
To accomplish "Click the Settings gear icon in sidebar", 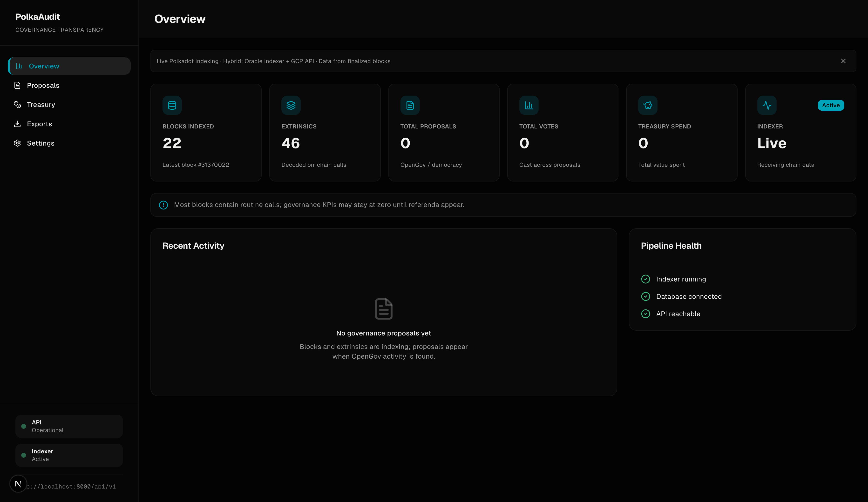I will point(17,143).
